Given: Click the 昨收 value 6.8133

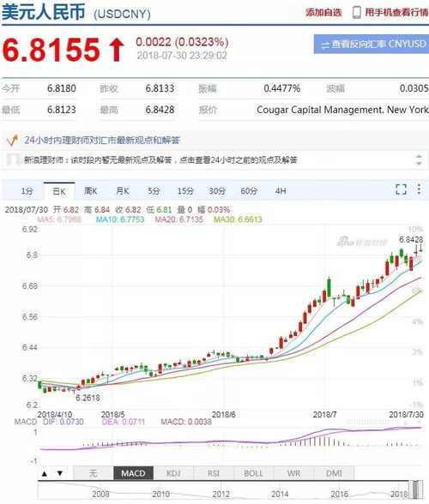Looking at the screenshot, I should [160, 88].
